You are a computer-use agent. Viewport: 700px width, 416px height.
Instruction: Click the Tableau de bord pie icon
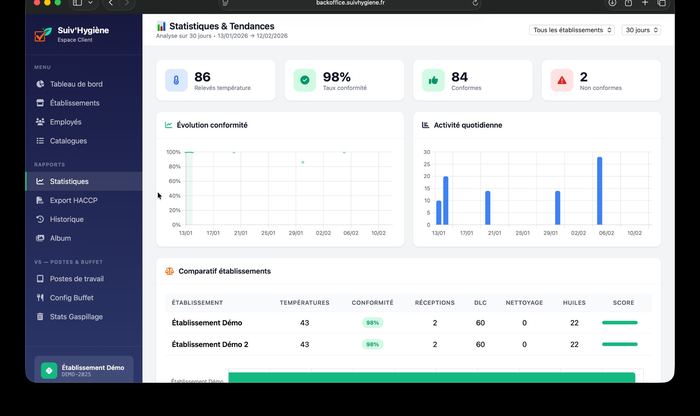click(x=40, y=84)
